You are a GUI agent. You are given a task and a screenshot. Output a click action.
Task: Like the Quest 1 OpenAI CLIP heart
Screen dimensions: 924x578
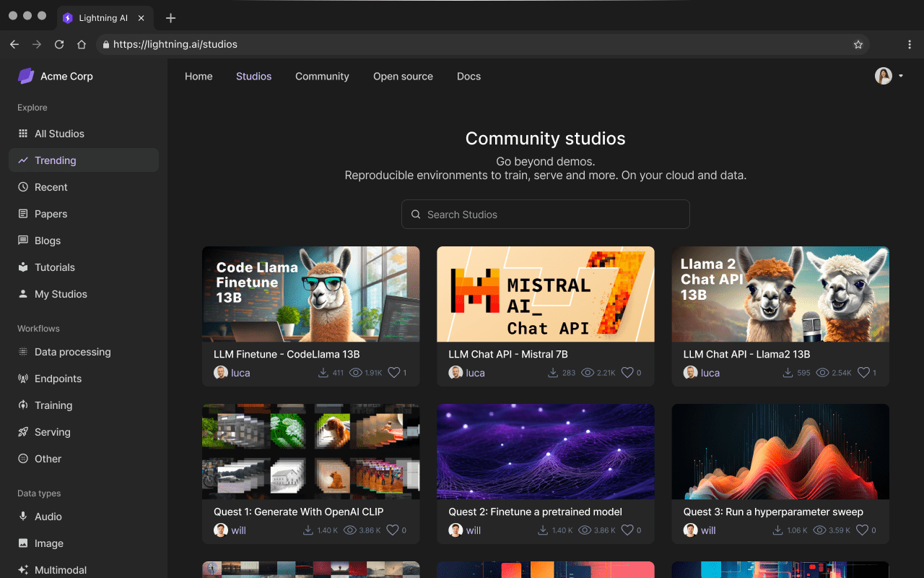click(393, 530)
